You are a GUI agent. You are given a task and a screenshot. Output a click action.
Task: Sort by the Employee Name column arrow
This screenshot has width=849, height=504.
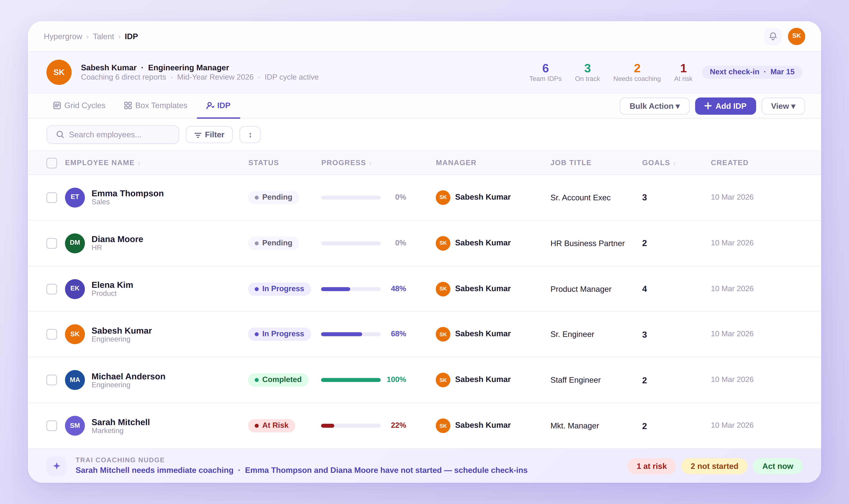[x=139, y=163]
